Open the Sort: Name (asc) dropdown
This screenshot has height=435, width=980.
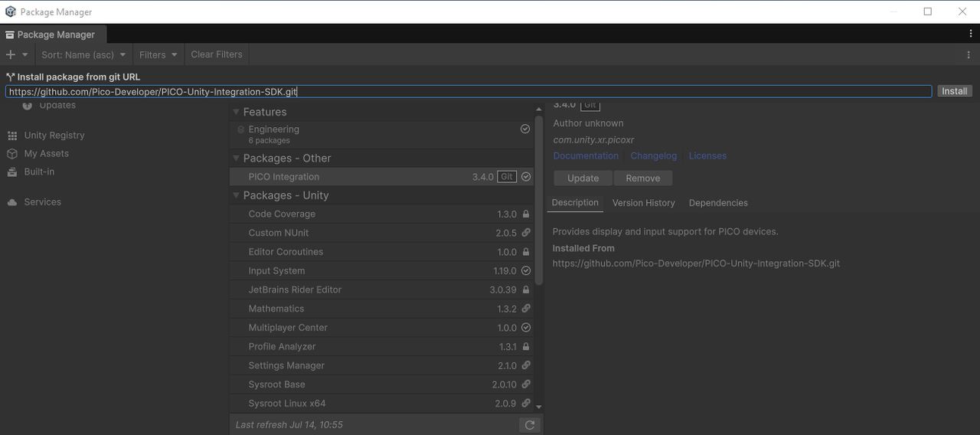[83, 54]
